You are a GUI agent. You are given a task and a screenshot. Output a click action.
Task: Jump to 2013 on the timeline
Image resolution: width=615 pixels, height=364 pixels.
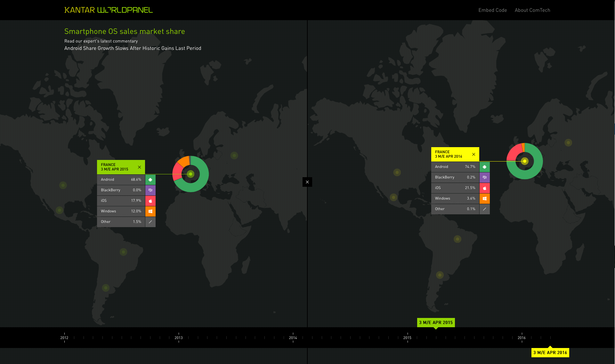click(x=179, y=338)
